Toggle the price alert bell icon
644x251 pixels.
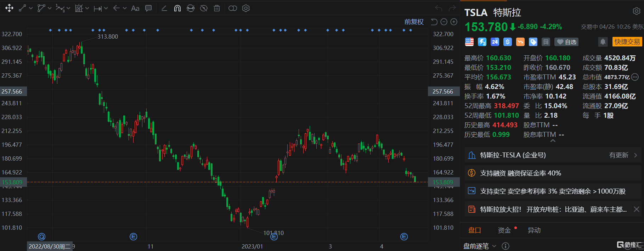point(603,42)
